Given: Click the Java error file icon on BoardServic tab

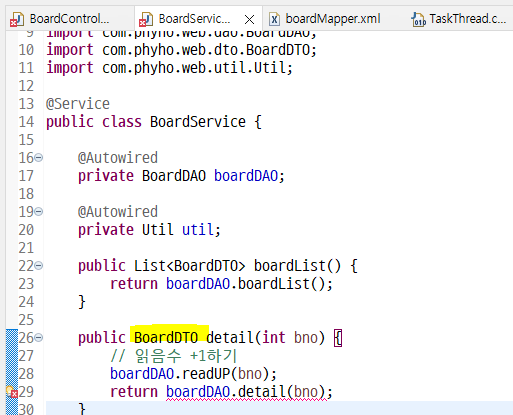Looking at the screenshot, I should tap(146, 19).
